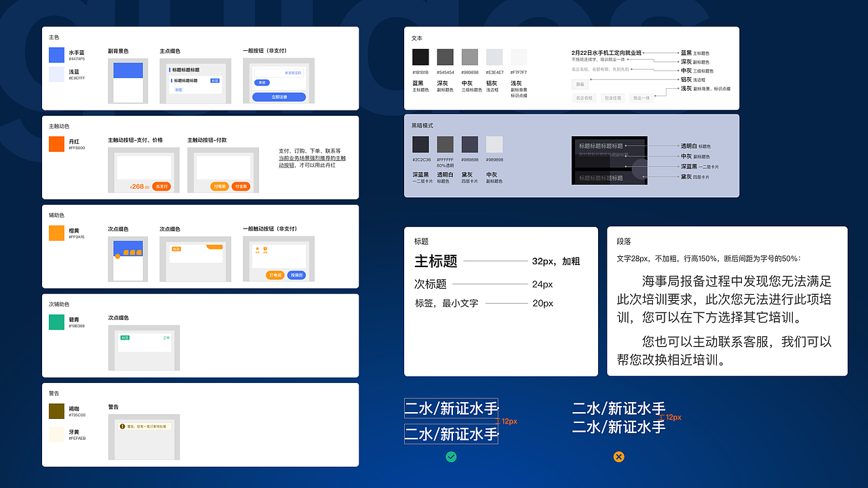Click the 付尾款 deposit button

click(x=221, y=186)
